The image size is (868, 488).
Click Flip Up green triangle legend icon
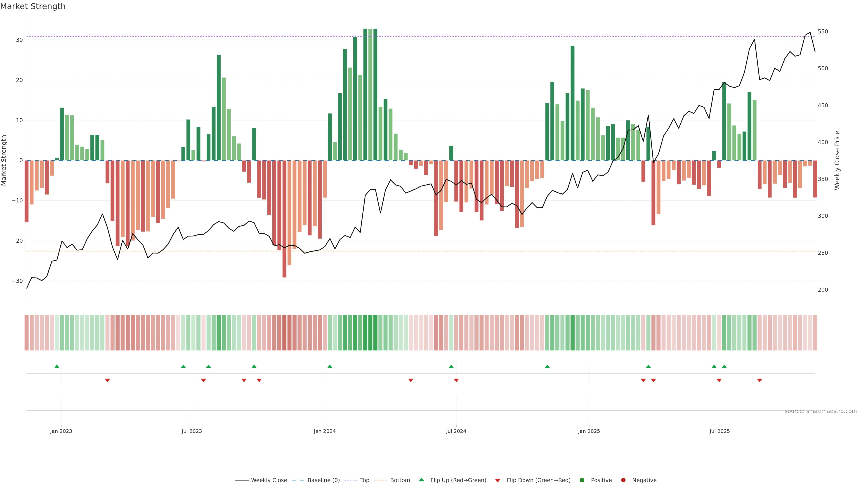[x=421, y=480]
